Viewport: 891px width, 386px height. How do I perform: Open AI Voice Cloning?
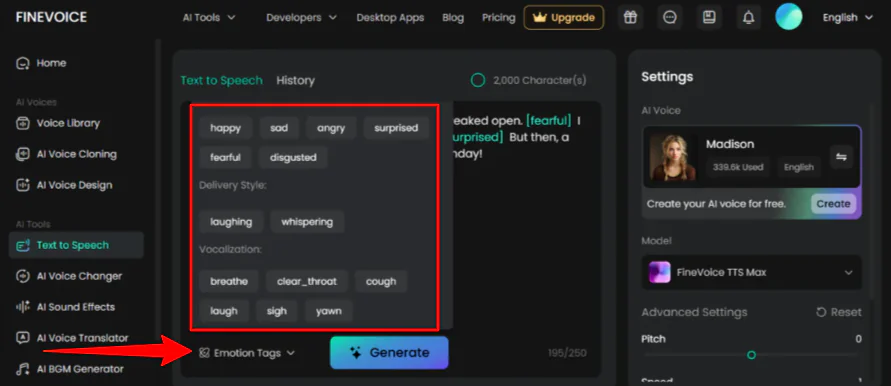(x=66, y=154)
